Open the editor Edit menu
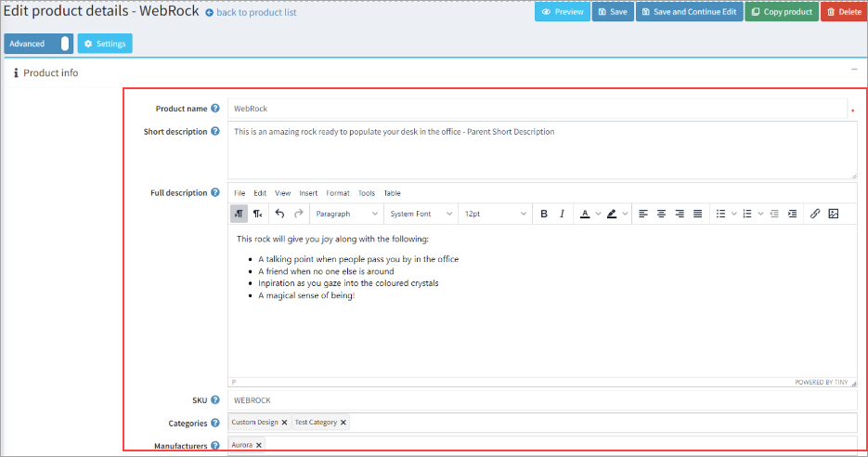Image resolution: width=868 pixels, height=457 pixels. pos(260,193)
